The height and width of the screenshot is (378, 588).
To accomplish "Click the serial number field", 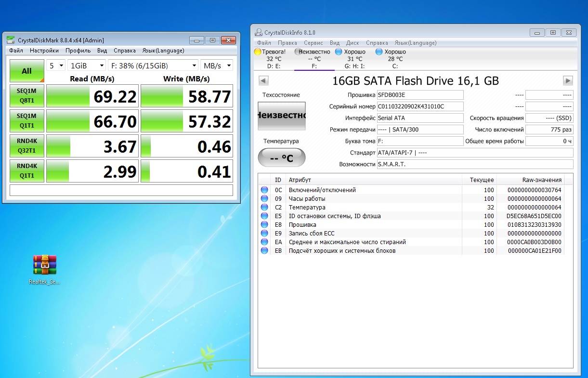I will click(420, 106).
